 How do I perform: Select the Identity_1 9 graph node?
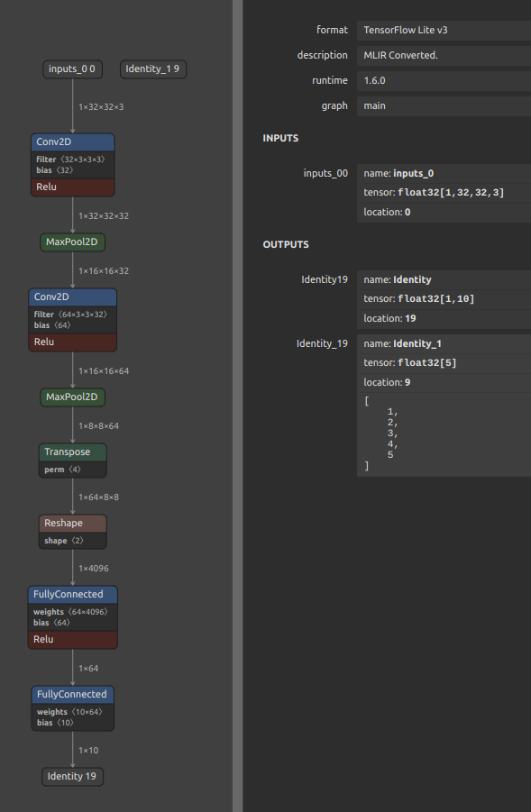coord(153,68)
